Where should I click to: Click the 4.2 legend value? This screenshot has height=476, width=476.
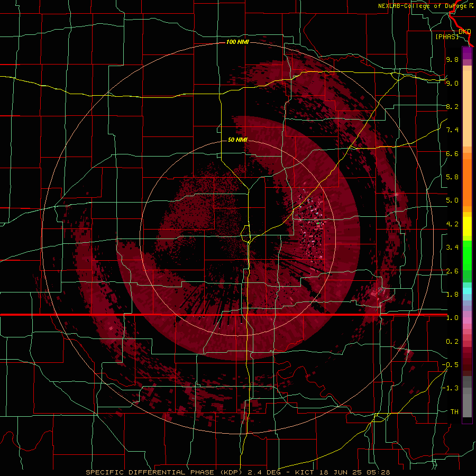point(452,224)
